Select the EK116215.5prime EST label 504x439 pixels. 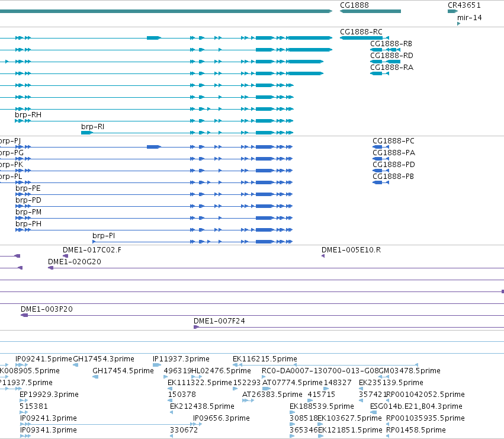point(265,359)
